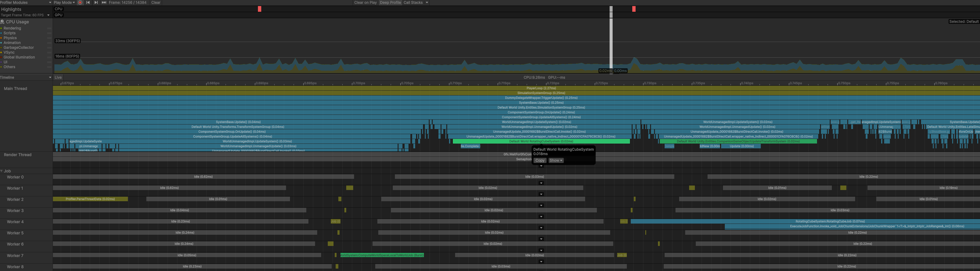The width and height of the screenshot is (980, 271).
Task: Toggle Call Stacks recording
Action: pyautogui.click(x=413, y=2)
